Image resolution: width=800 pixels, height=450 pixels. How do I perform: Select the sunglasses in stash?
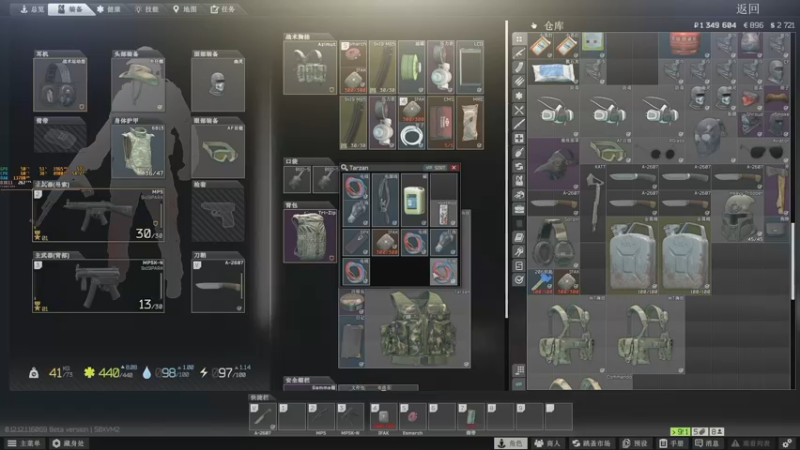pyautogui.click(x=764, y=151)
